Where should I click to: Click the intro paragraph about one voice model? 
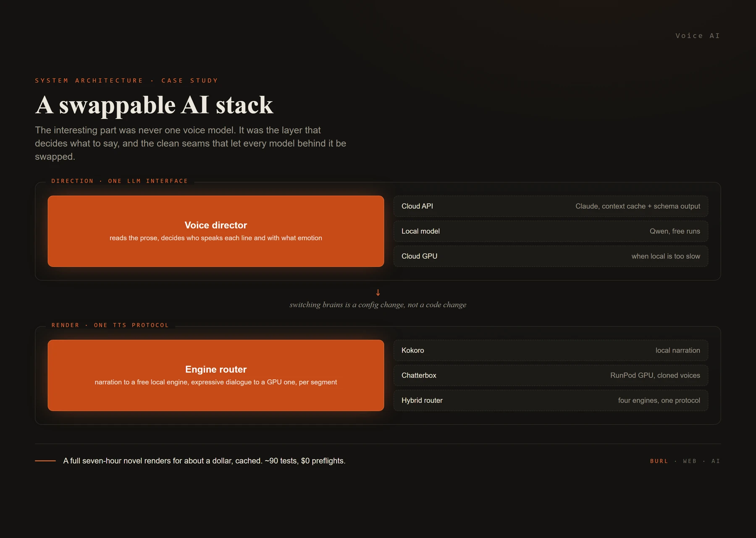(x=191, y=144)
